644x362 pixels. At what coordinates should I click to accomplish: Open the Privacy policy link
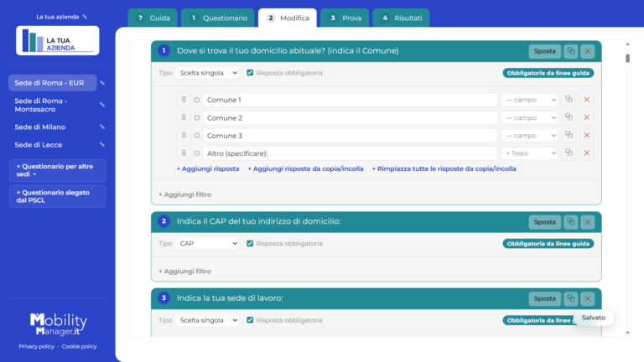[x=37, y=346]
